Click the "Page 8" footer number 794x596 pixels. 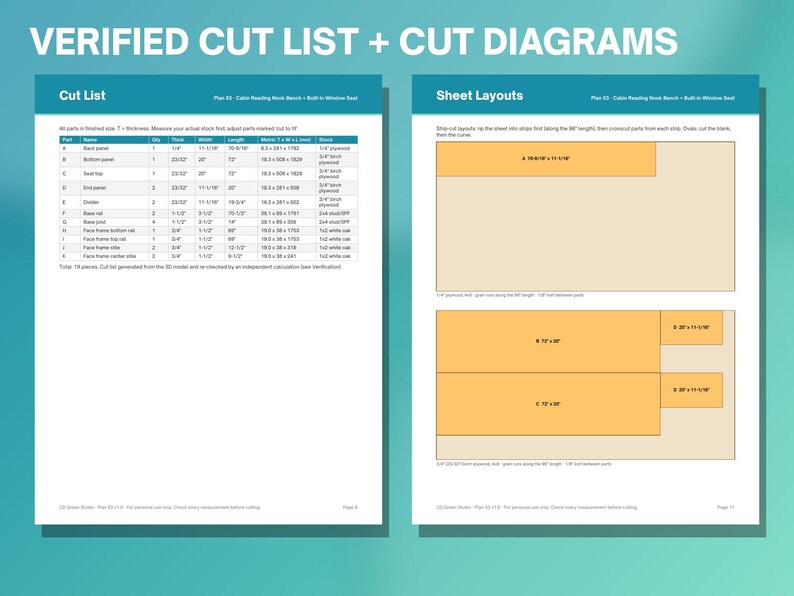[x=350, y=507]
